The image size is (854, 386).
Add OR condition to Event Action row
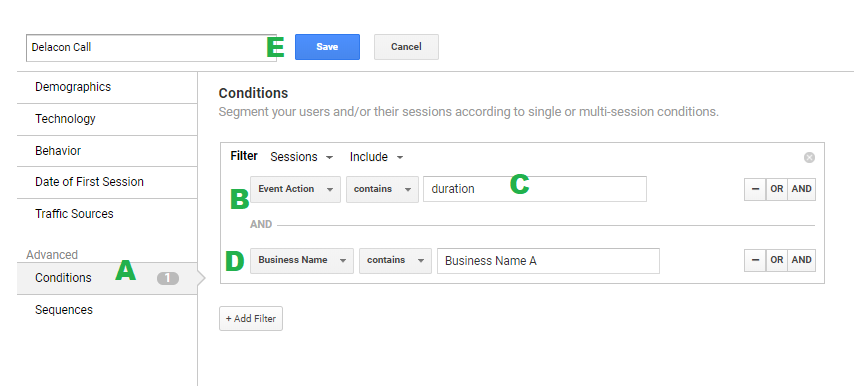pos(777,189)
